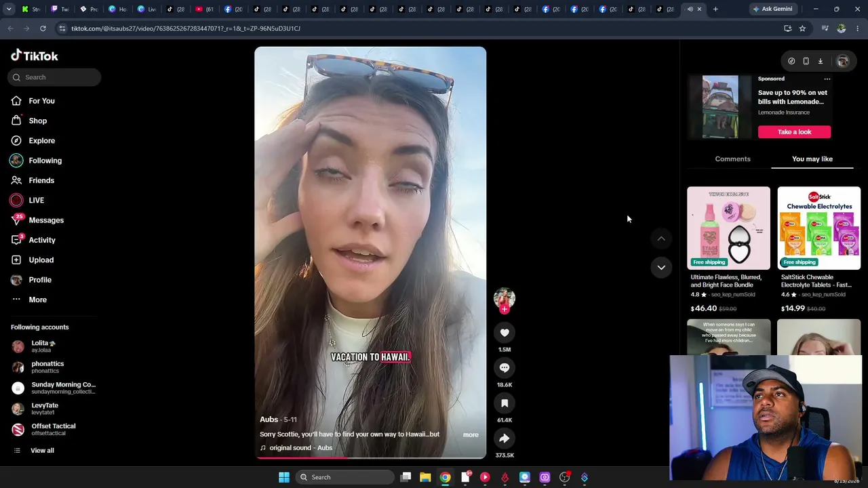Seek using the video progress bar
This screenshot has width=868, height=488.
(x=370, y=457)
